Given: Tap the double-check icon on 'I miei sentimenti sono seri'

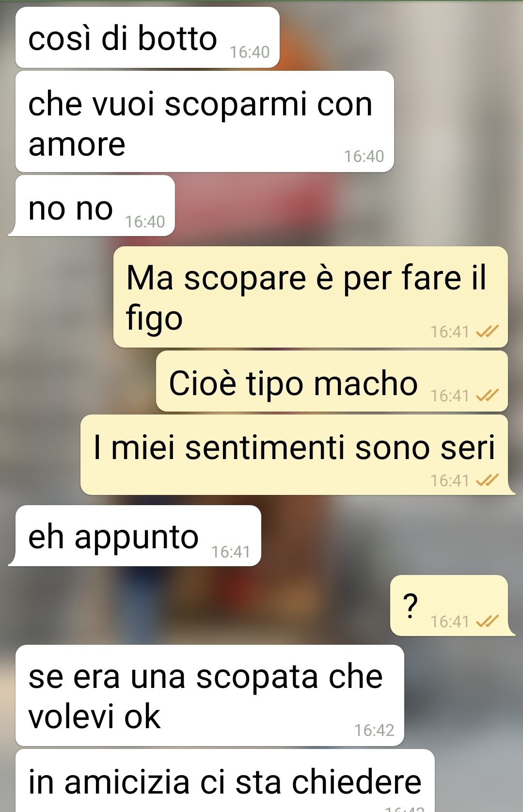Looking at the screenshot, I should [x=487, y=480].
